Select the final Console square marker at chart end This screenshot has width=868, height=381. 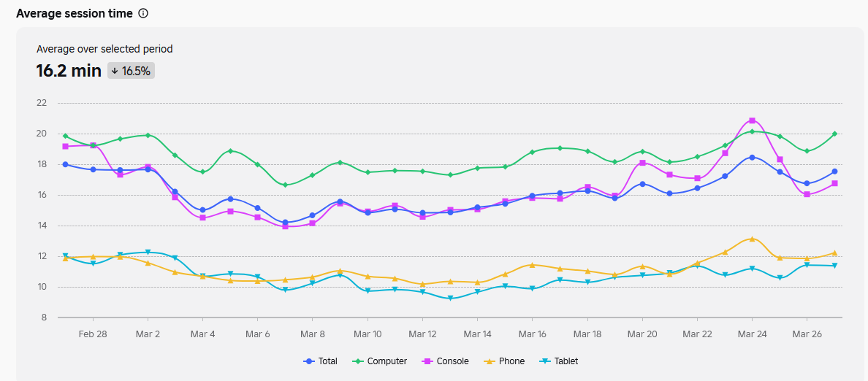click(834, 183)
